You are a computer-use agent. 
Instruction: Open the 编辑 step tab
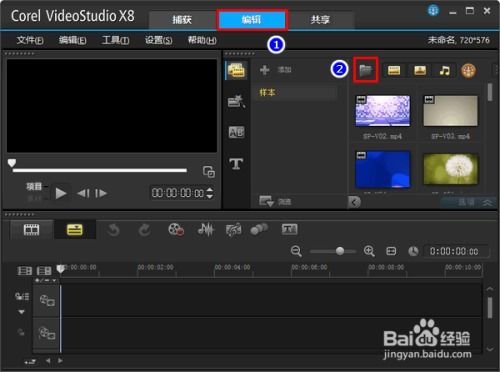[x=252, y=20]
